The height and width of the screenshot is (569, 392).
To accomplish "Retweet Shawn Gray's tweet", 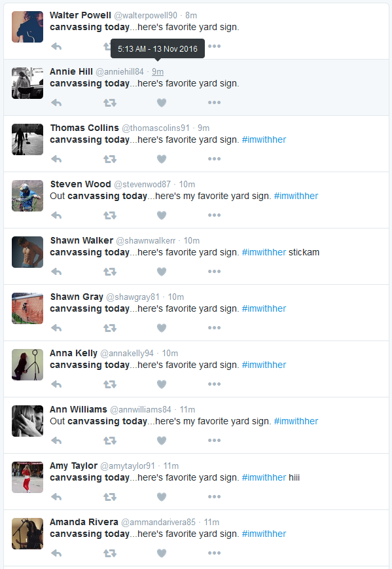I will click(109, 328).
